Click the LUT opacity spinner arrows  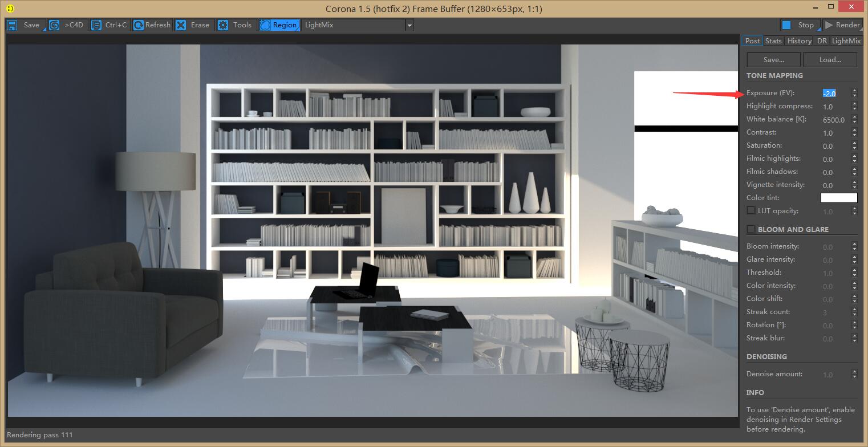854,212
